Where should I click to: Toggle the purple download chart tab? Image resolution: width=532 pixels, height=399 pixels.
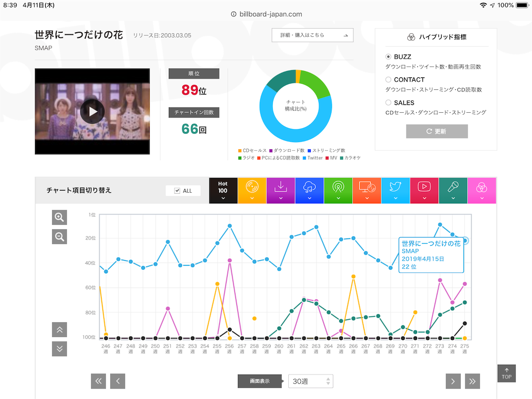281,191
